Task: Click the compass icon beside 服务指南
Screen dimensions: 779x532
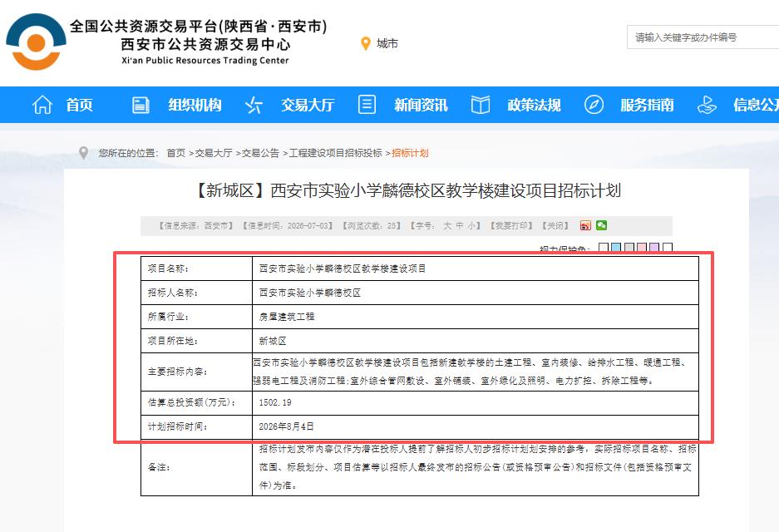Action: (x=594, y=105)
